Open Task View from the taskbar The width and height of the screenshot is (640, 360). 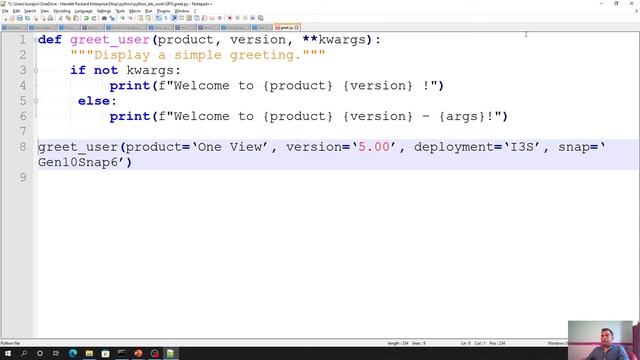(56, 353)
